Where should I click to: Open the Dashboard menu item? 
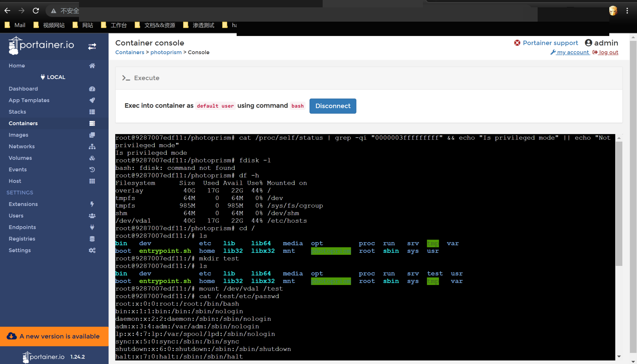23,89
